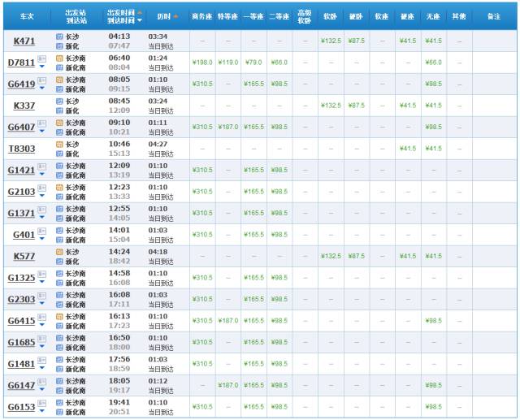Click the station icon before 新化南 in G6153 row
The height and width of the screenshot is (420, 520).
(59, 413)
